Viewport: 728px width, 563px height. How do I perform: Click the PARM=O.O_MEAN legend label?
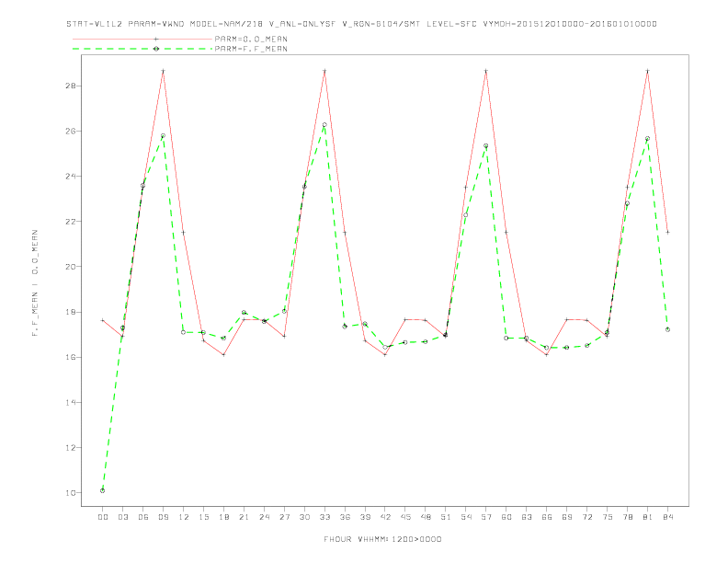(x=251, y=39)
